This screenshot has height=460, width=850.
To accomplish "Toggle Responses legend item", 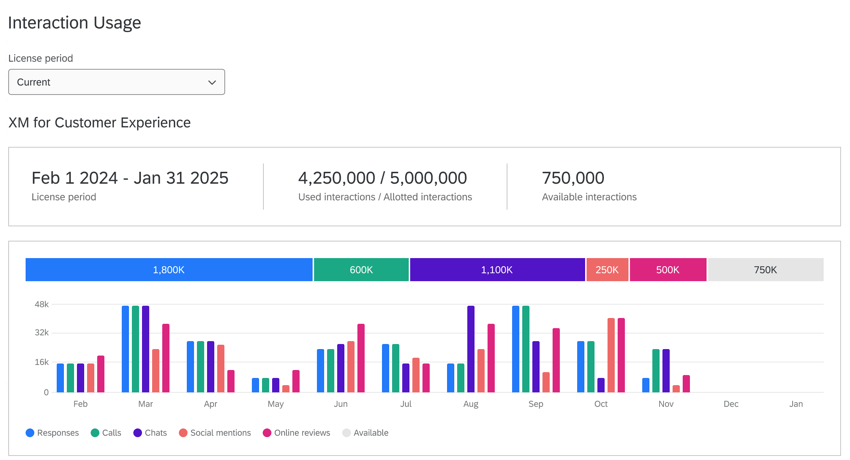I will [x=52, y=433].
